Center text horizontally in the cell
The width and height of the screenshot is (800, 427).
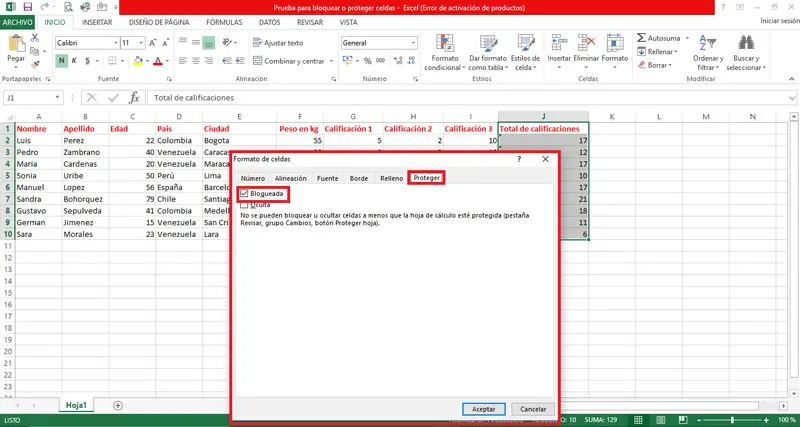coord(195,61)
